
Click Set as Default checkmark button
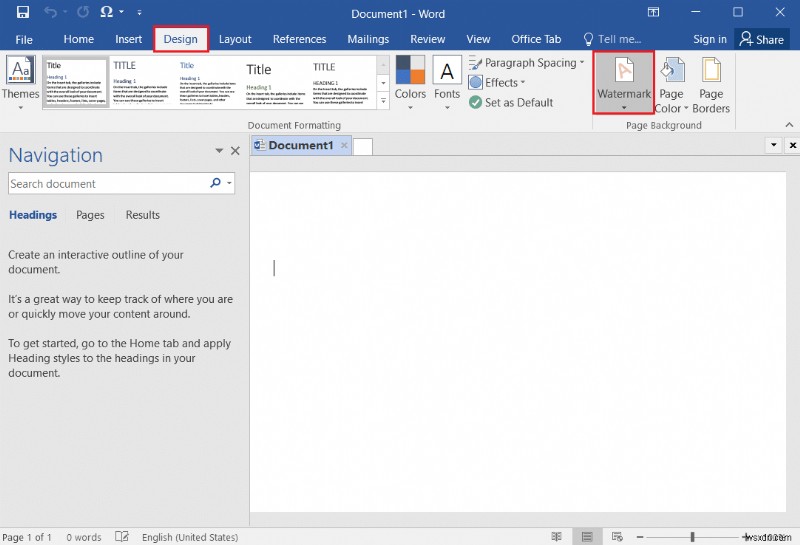(x=510, y=102)
